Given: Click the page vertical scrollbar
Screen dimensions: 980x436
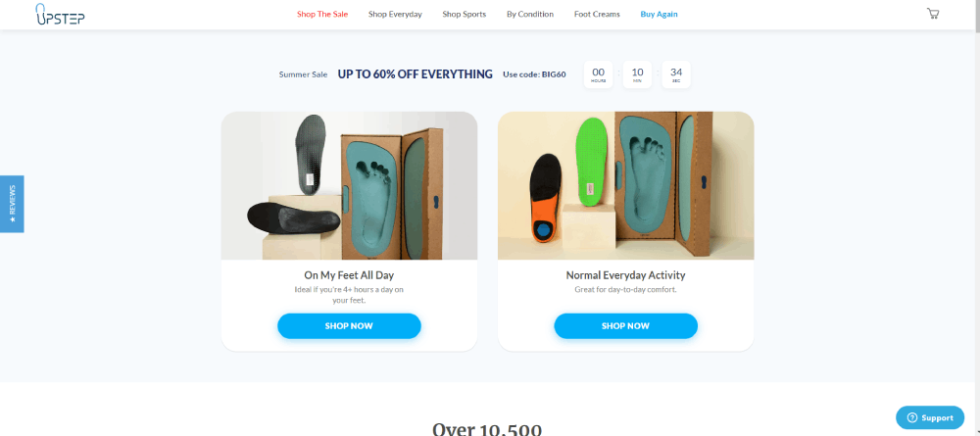Looking at the screenshot, I should 977,218.
